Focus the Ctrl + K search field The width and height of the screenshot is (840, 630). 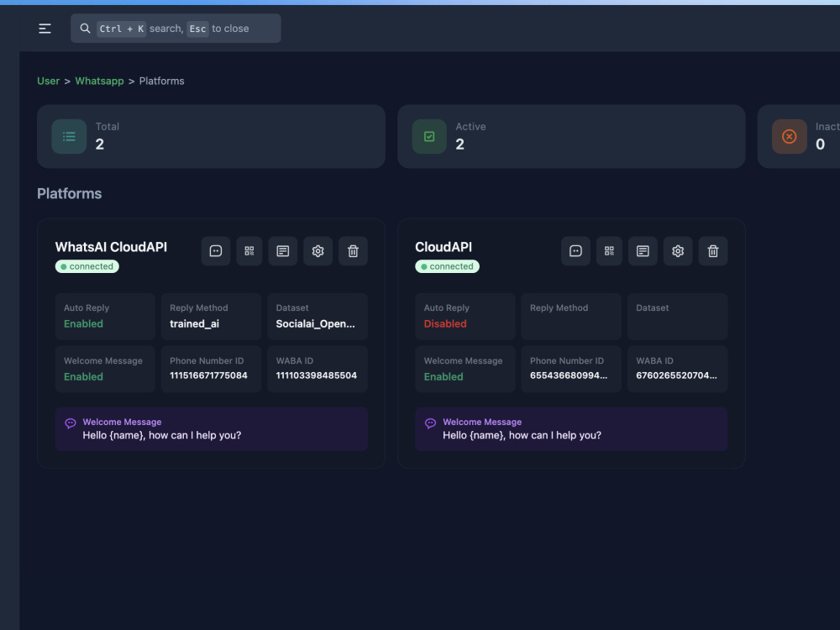click(176, 29)
